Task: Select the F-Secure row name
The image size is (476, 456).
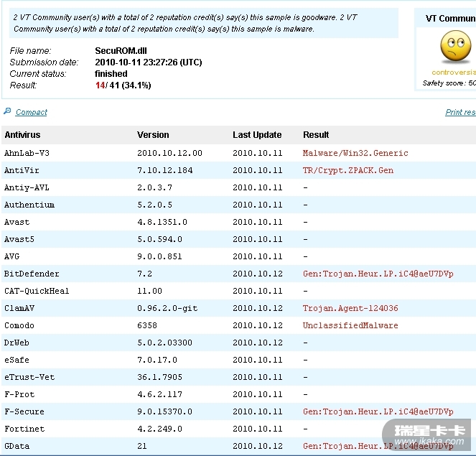Action: pyautogui.click(x=24, y=412)
